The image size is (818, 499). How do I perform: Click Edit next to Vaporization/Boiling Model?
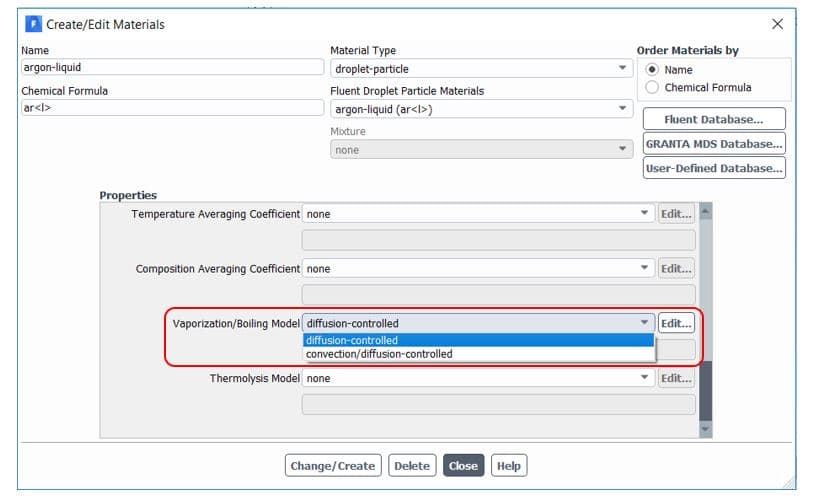(676, 323)
